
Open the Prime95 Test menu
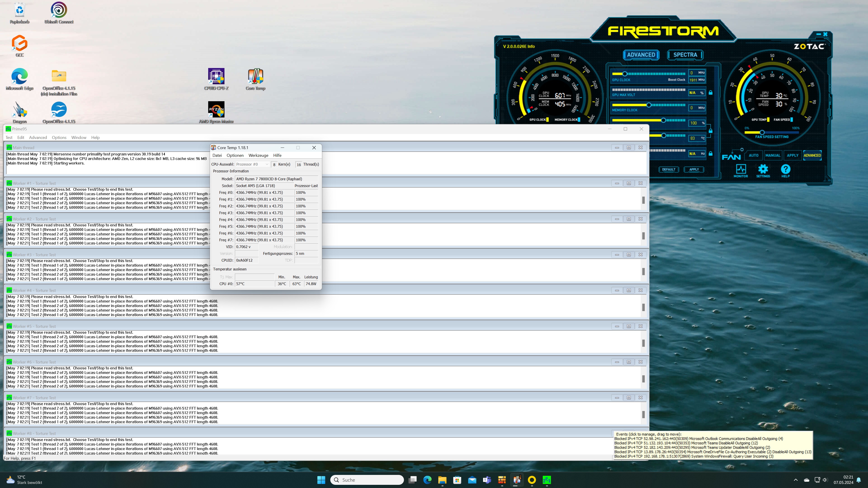click(x=9, y=137)
